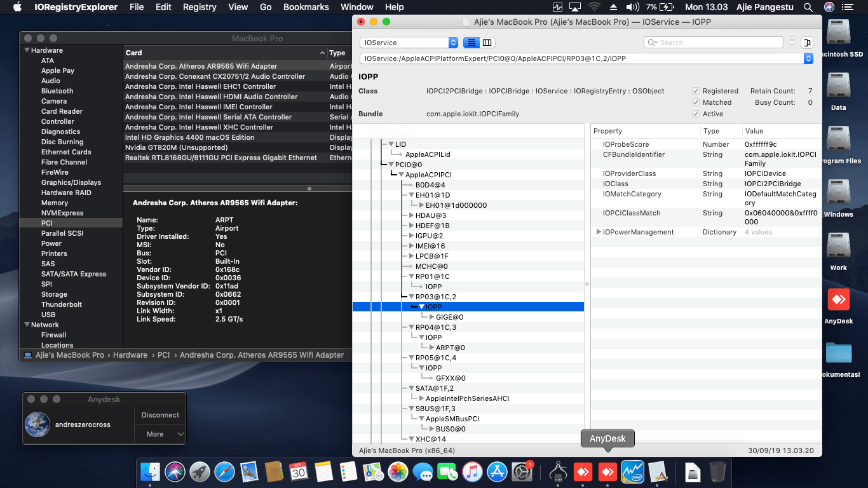Open the Wi-Fi status menu
Image resolution: width=868 pixels, height=488 pixels.
595,7
